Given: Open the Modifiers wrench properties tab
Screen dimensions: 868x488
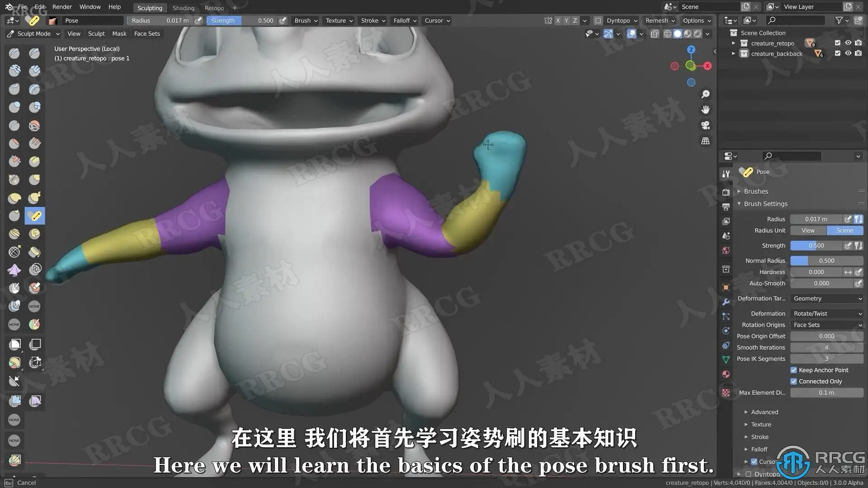Looking at the screenshot, I should tap(726, 302).
